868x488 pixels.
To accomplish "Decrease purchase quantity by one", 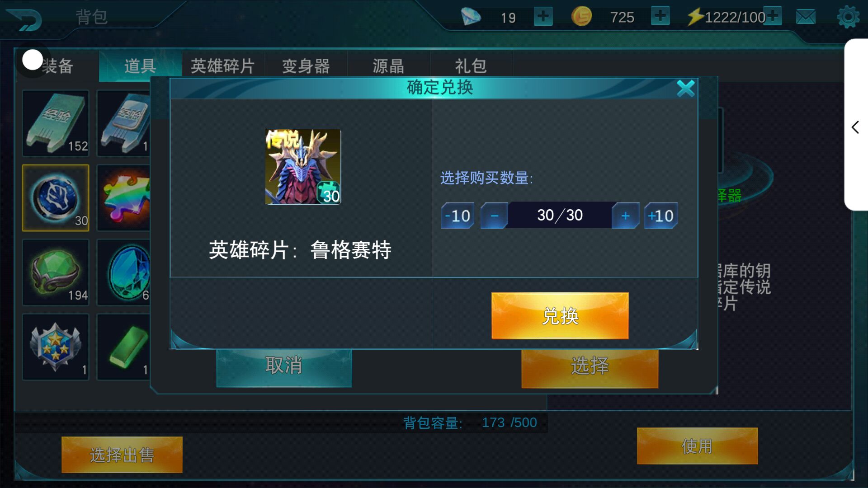I will point(494,216).
